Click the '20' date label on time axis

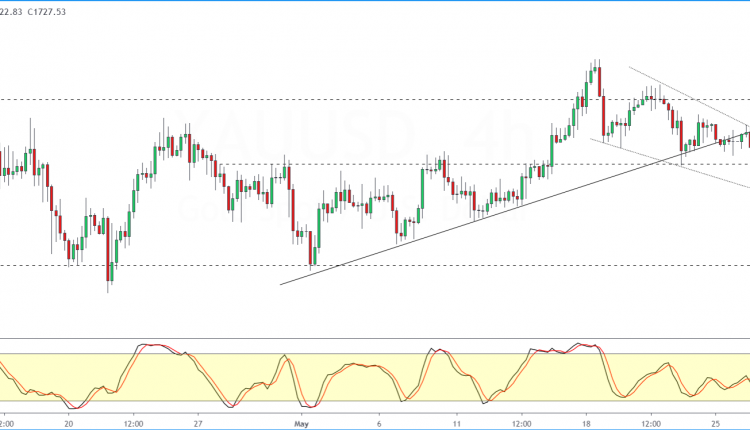coord(68,424)
